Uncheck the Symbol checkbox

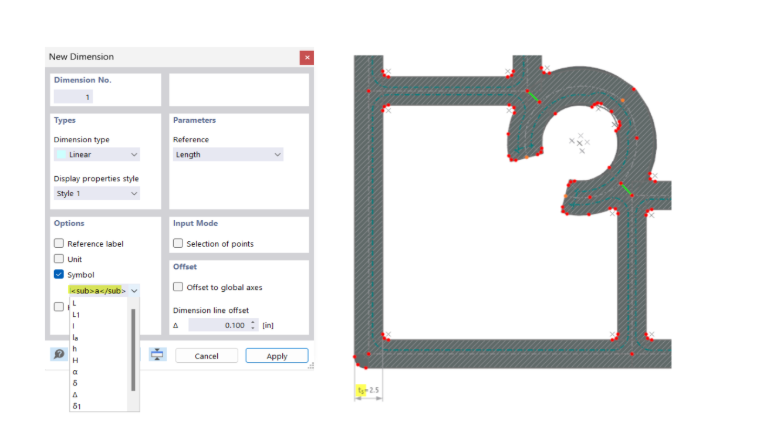click(x=59, y=274)
